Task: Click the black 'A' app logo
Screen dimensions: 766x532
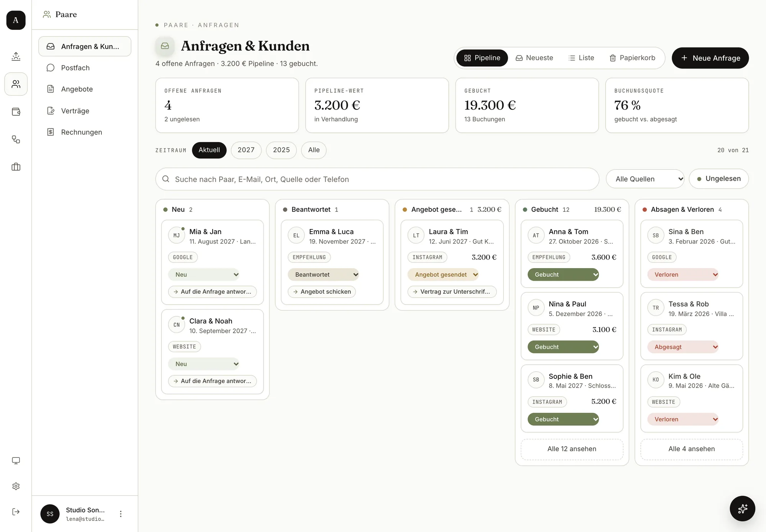Action: pyautogui.click(x=16, y=20)
